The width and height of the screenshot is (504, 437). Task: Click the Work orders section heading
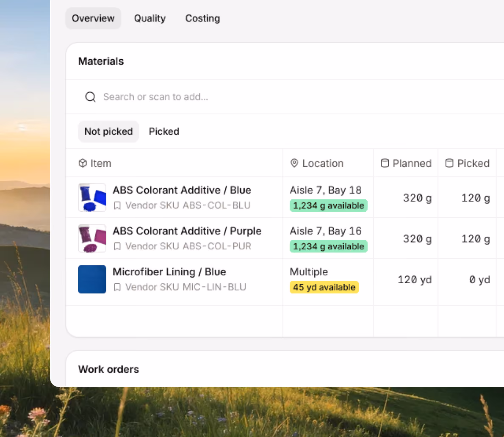pos(109,369)
